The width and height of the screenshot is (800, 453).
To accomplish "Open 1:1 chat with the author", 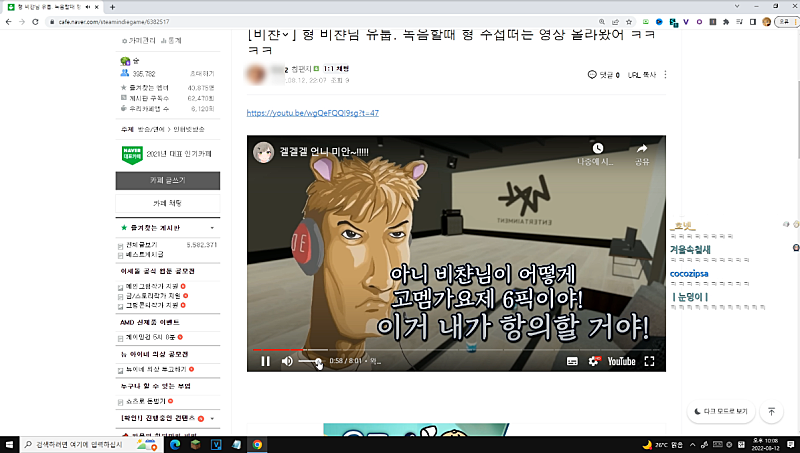I will [336, 69].
